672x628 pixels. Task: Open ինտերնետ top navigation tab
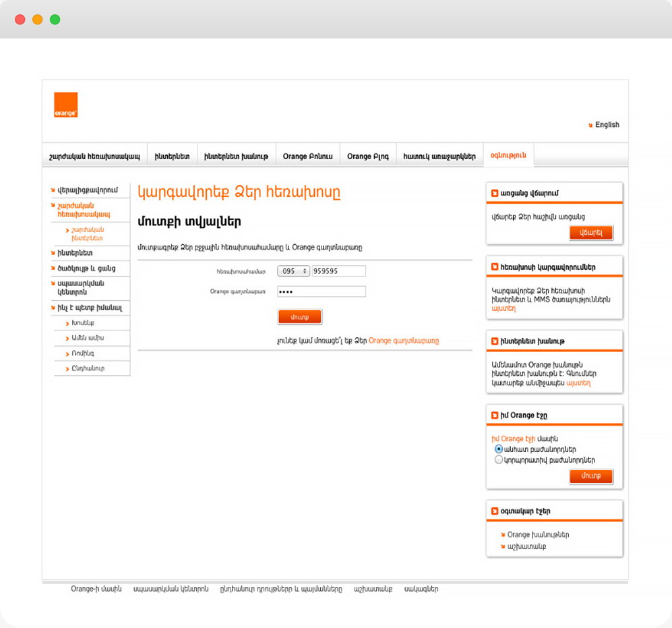[173, 156]
